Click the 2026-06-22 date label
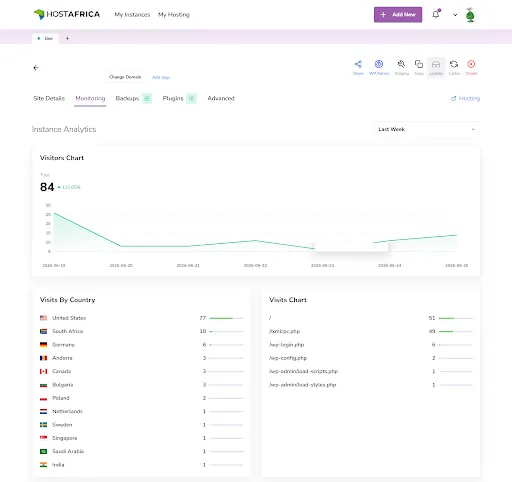Screen dimensions: 512x482 (x=255, y=266)
